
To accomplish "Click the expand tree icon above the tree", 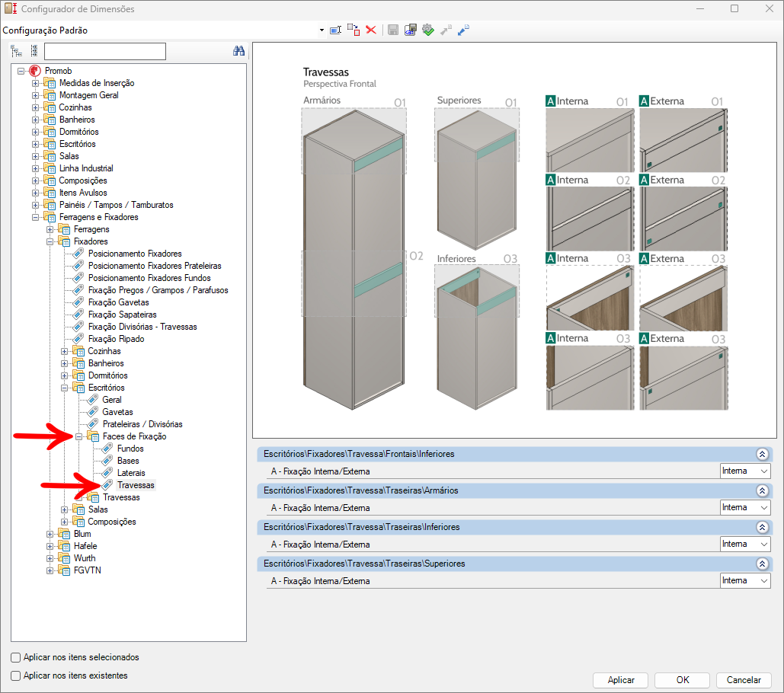I will (17, 51).
